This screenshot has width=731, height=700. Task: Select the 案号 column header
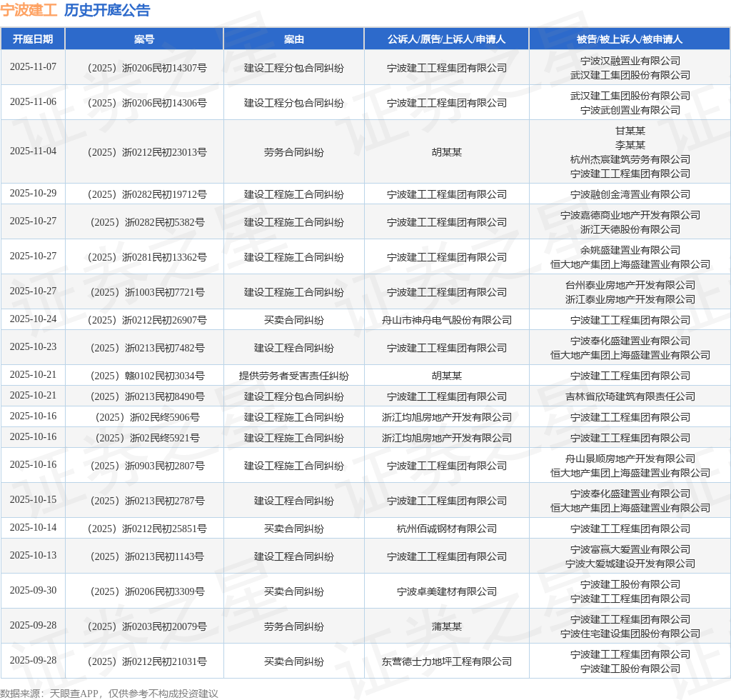click(x=144, y=39)
